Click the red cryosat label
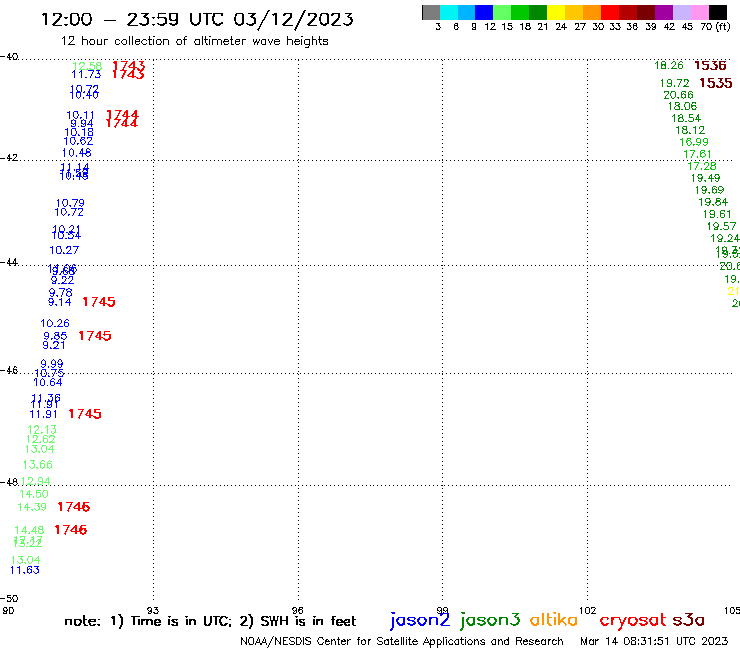Screen dimensions: 740x650 coord(633,620)
